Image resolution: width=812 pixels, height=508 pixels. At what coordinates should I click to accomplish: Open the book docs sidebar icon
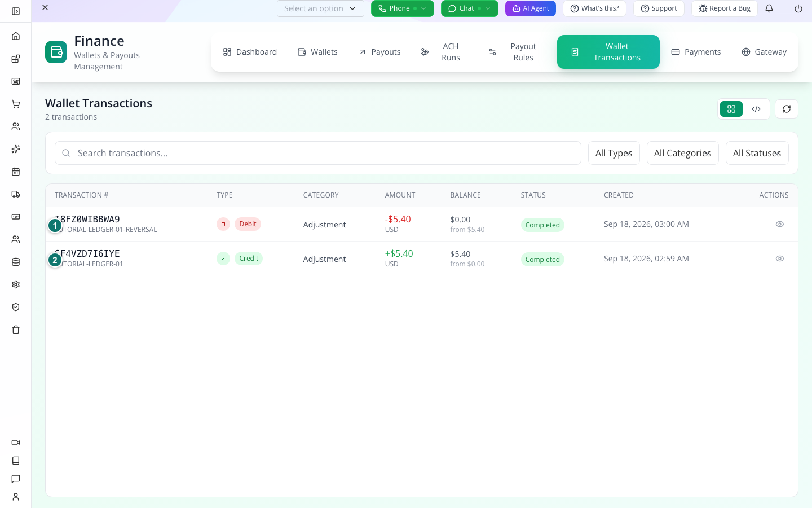coord(16,461)
